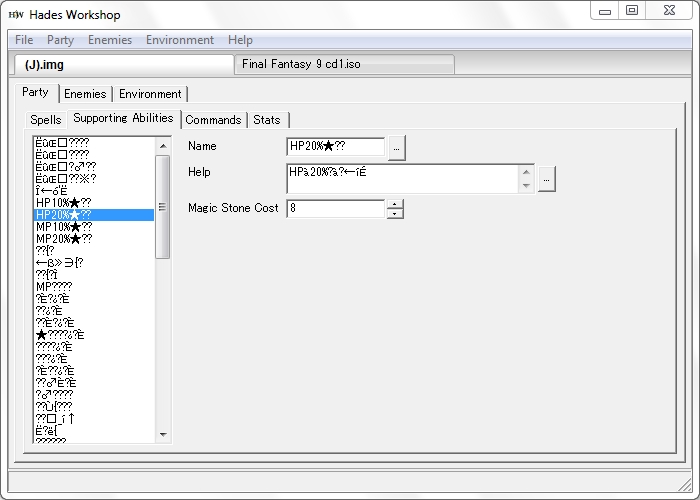Image resolution: width=700 pixels, height=500 pixels.
Task: Click the ellipsis button beside Name
Action: 396,148
